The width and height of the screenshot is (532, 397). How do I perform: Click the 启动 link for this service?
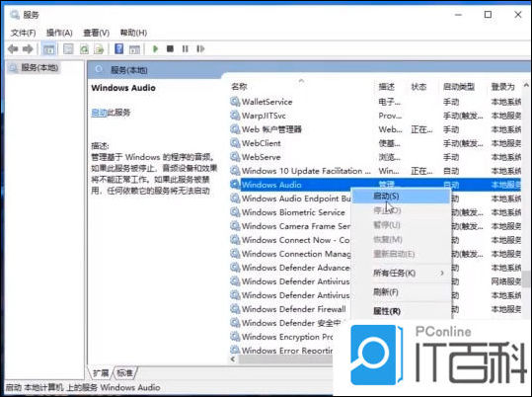tap(99, 113)
